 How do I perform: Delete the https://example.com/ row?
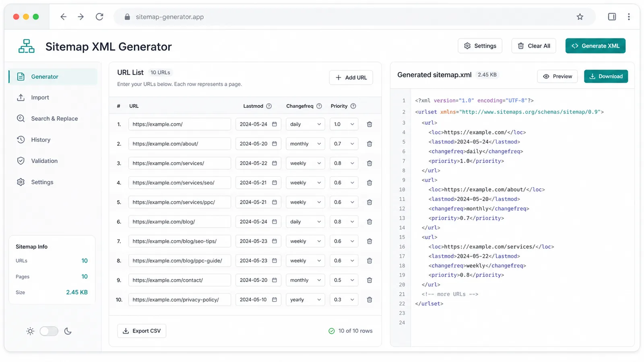[x=369, y=124]
